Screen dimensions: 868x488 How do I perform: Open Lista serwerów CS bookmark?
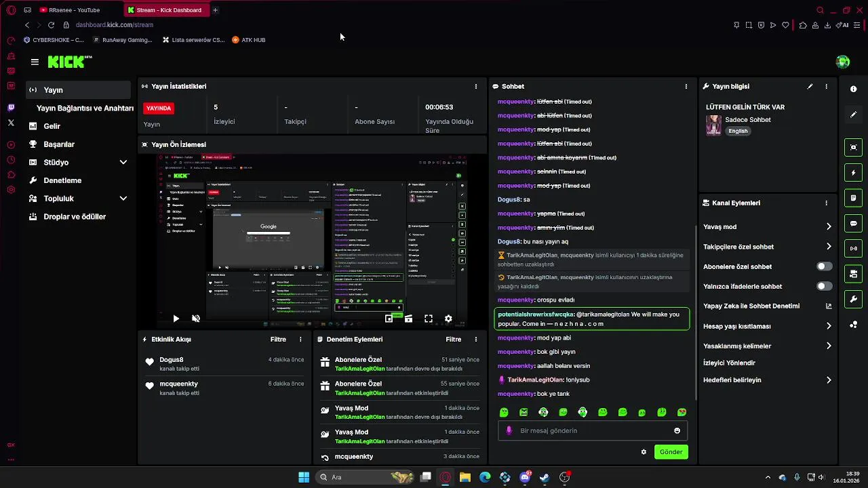(193, 40)
